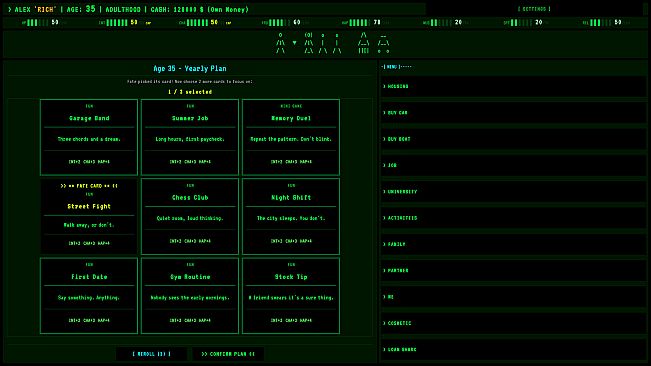Click the "1 / 3 selected" counter

[190, 92]
